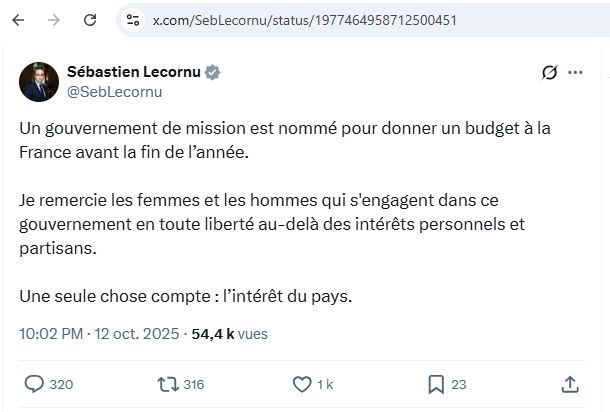Open the share post menu
This screenshot has height=412, width=610.
[x=569, y=384]
